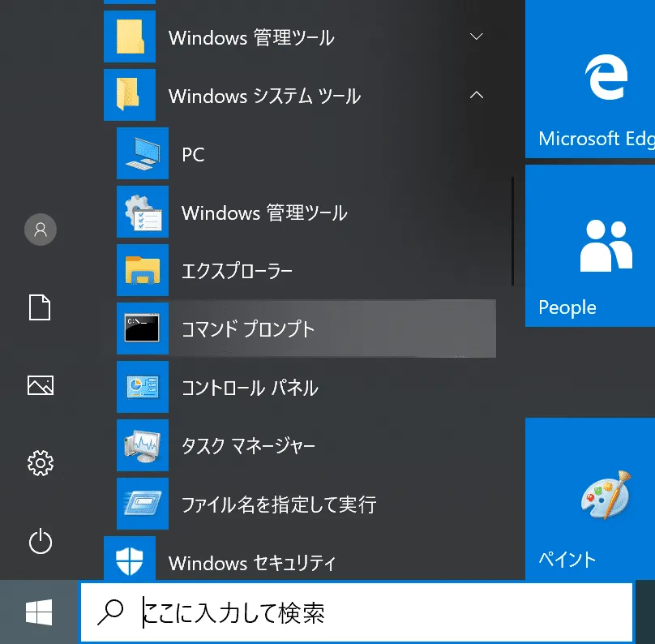Screen dimensions: 655x644
Task: Open the Control Panel icon (コントロール パネル)
Action: 143,387
